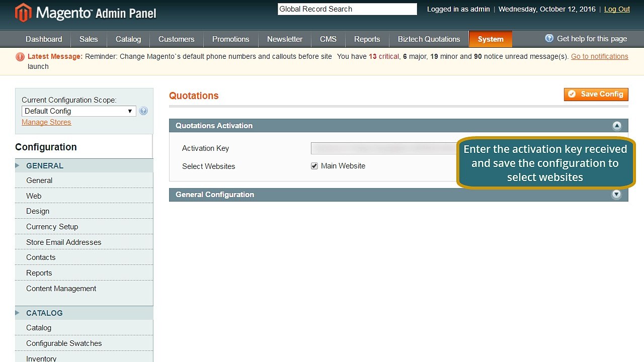Open the Reports menu in top navigation
The width and height of the screenshot is (644, 362).
(x=367, y=39)
